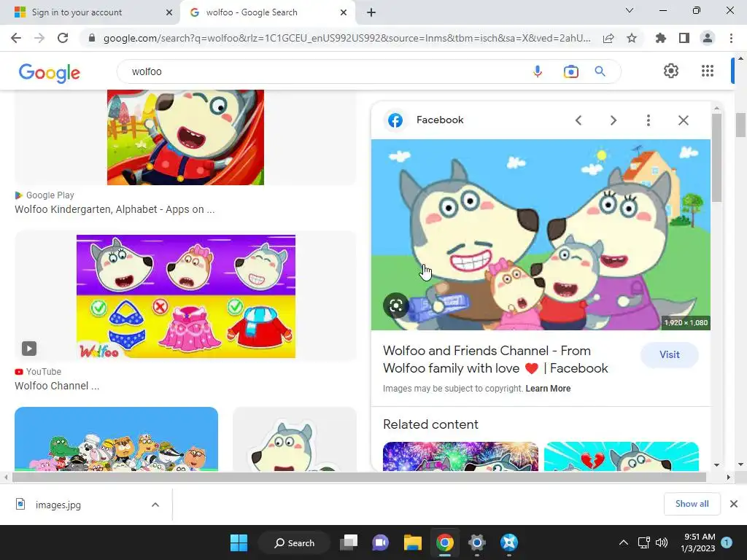Open the animal friends group thumbnail
This screenshot has height=560, width=747.
116,439
